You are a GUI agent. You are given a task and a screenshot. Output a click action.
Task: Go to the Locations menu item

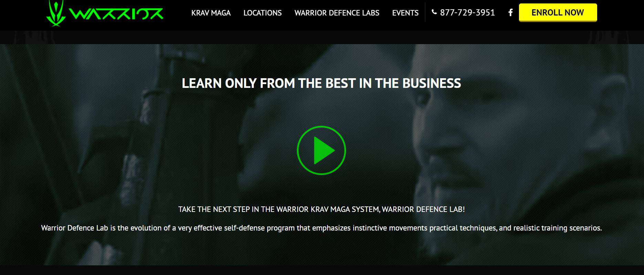coord(262,13)
